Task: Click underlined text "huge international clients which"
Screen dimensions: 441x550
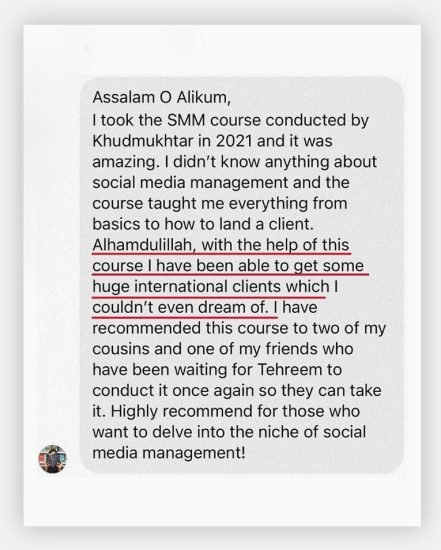Action: pos(211,287)
